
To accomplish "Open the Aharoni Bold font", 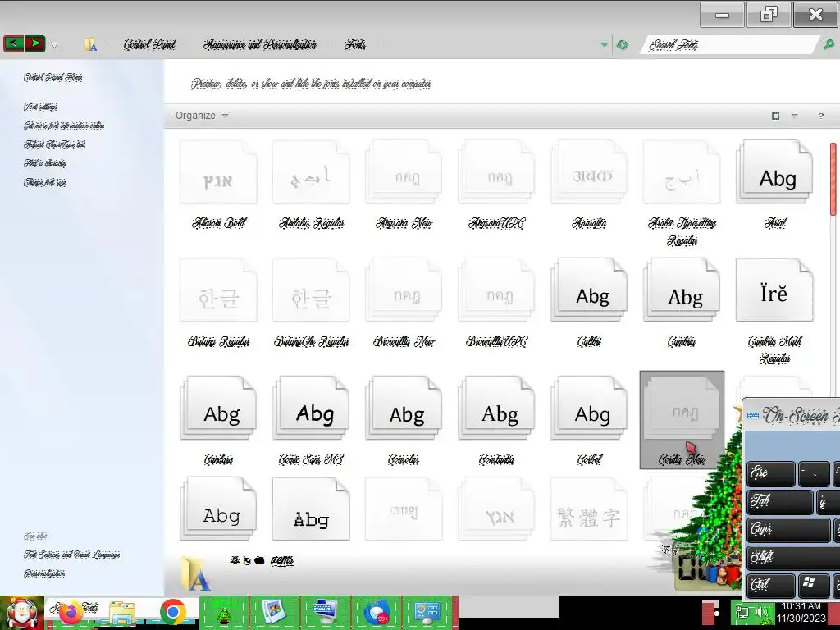I will click(x=218, y=185).
